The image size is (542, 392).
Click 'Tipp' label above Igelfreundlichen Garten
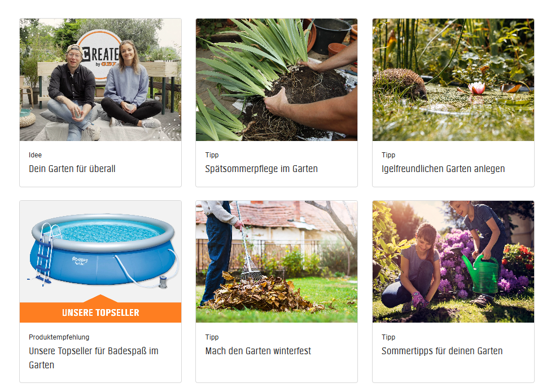388,155
